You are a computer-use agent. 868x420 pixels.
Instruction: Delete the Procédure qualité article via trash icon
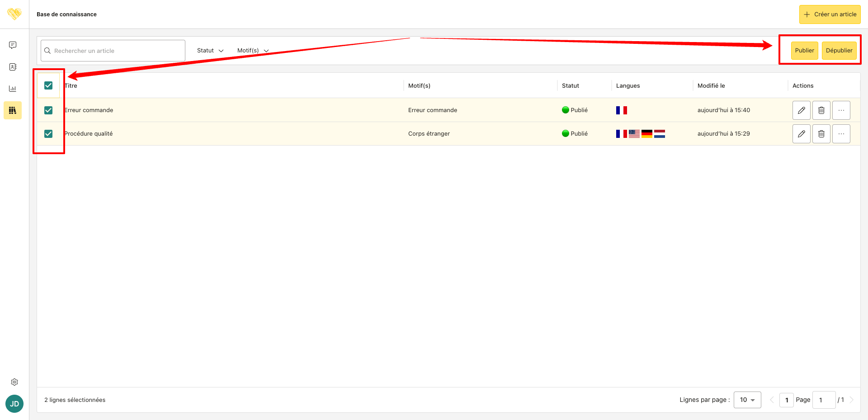coord(821,134)
